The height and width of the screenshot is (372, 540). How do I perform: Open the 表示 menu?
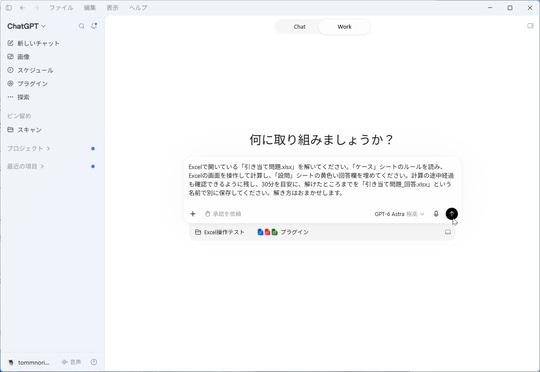112,8
